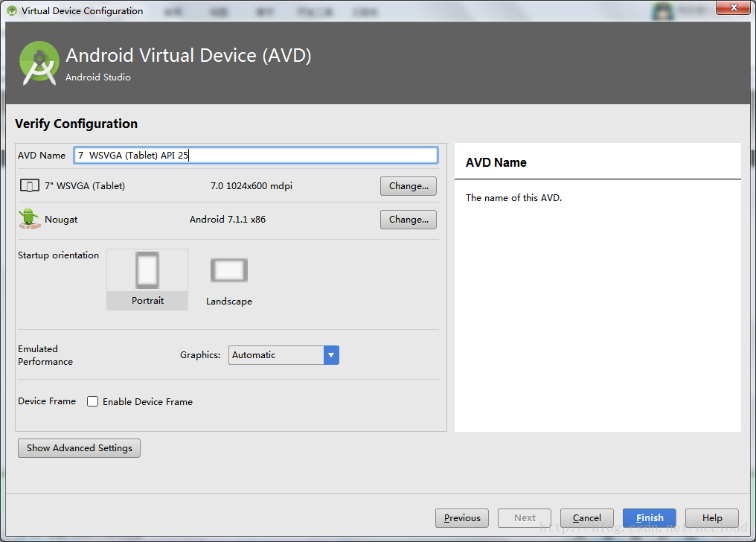The height and width of the screenshot is (542, 756).
Task: Go back with the Previous button
Action: 462,518
